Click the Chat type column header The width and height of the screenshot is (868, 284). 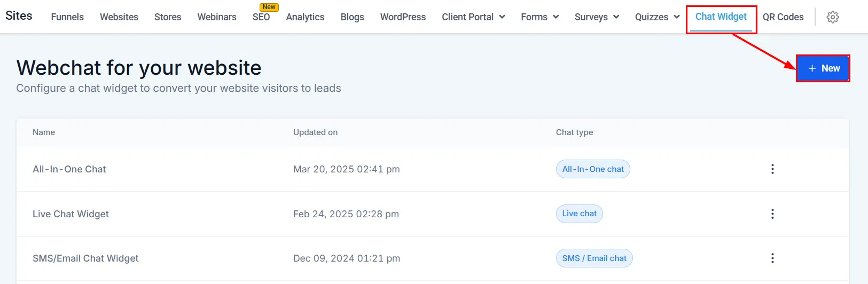pos(574,132)
